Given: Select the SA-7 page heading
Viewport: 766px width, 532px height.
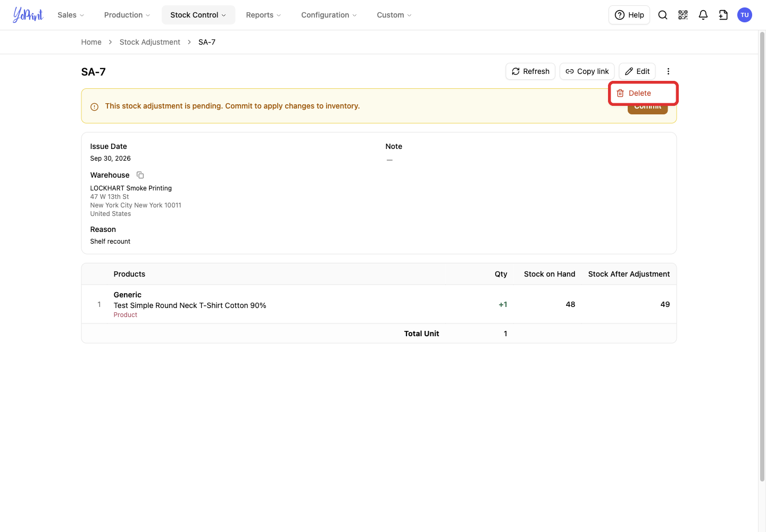Looking at the screenshot, I should tap(94, 72).
